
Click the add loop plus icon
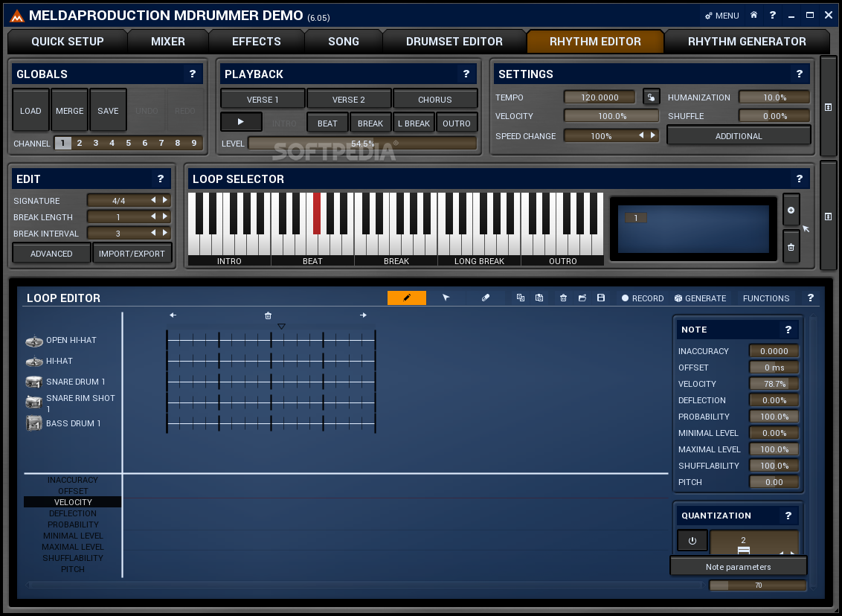[x=791, y=210]
